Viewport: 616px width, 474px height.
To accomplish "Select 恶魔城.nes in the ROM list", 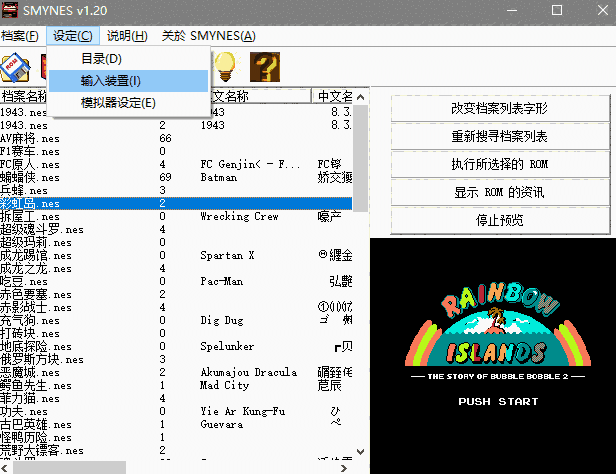I will (x=30, y=372).
